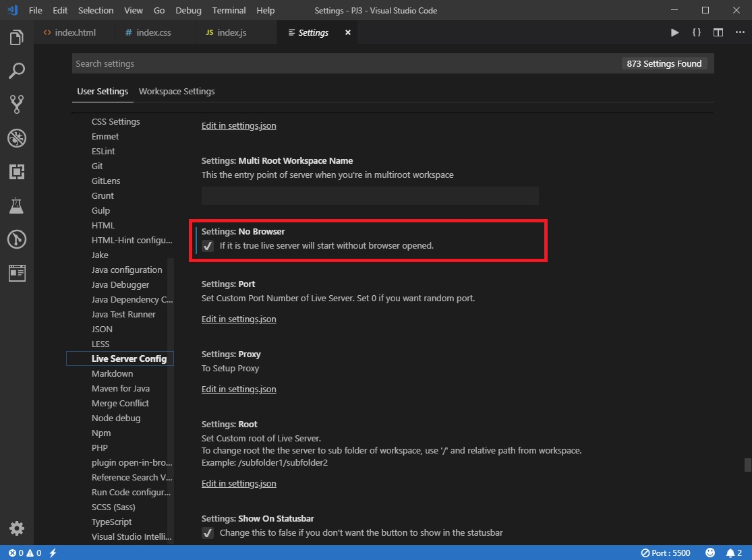Image resolution: width=752 pixels, height=560 pixels.
Task: Open the Debug view (crossed-out bug icon)
Action: click(x=16, y=138)
